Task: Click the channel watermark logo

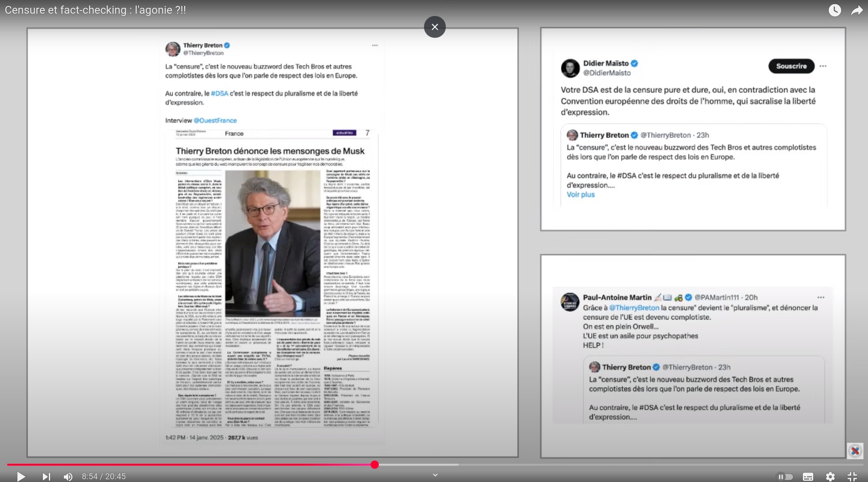Action: [x=855, y=451]
